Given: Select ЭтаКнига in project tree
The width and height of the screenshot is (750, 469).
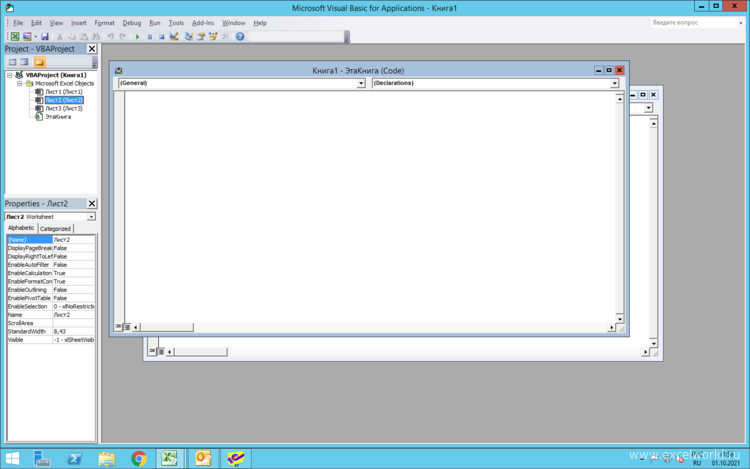Looking at the screenshot, I should (58, 117).
